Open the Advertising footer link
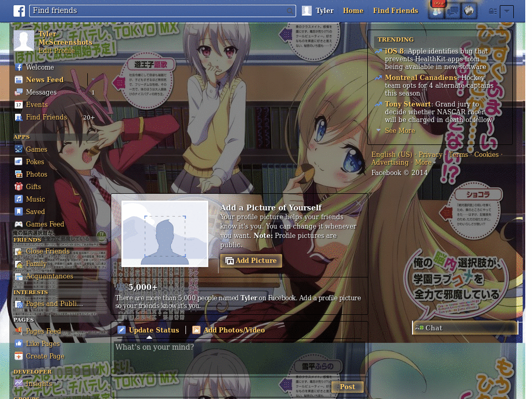 tap(390, 163)
